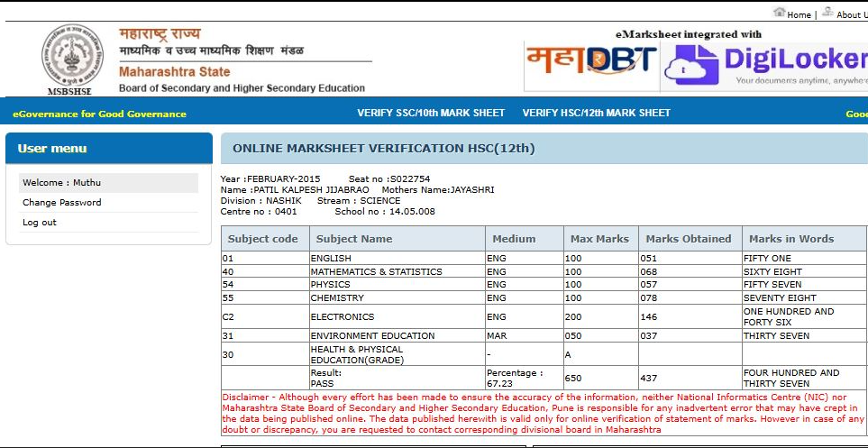Click the Log out link
Screen dimensions: 868x448
pyautogui.click(x=40, y=223)
